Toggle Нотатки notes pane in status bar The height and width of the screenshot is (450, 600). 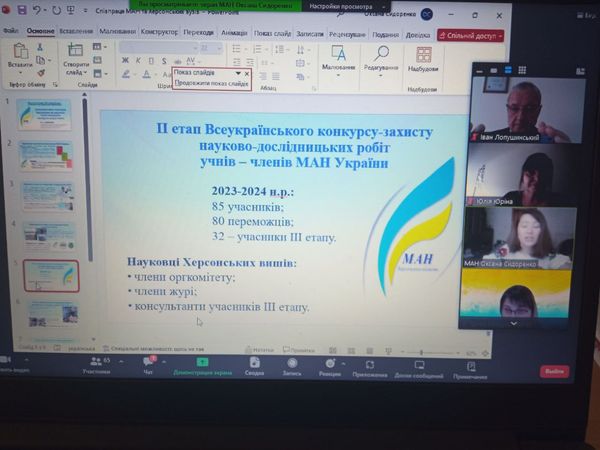(259, 349)
